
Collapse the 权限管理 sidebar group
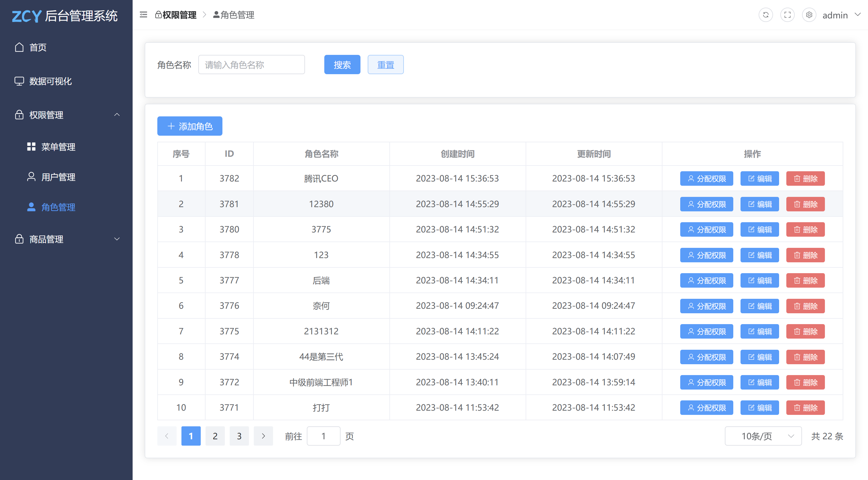[x=66, y=115]
